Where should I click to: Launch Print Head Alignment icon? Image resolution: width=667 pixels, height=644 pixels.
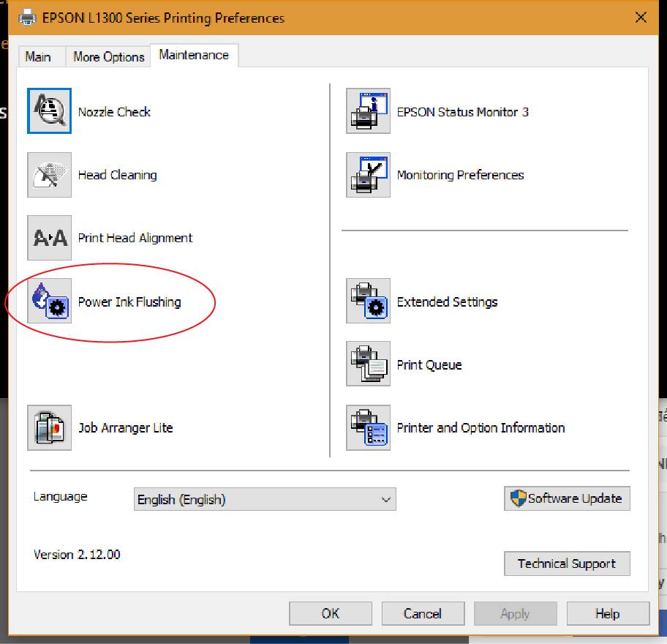pos(49,238)
